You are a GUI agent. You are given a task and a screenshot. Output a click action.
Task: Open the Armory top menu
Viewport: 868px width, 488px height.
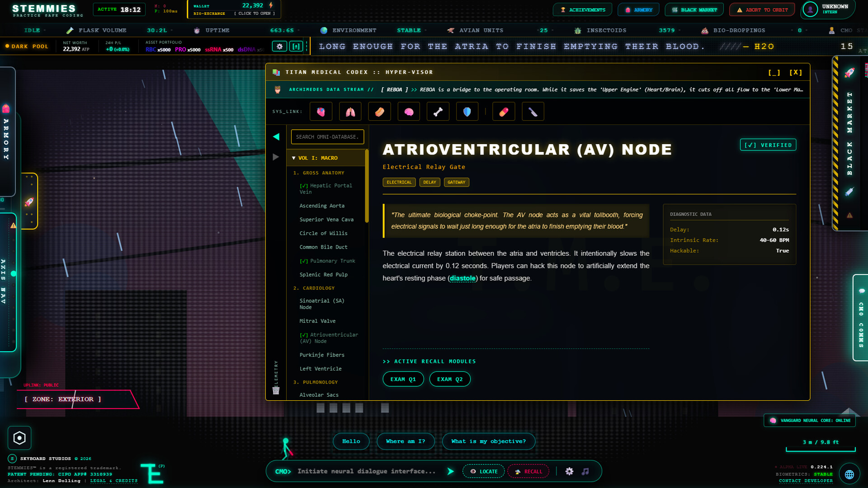pos(638,9)
